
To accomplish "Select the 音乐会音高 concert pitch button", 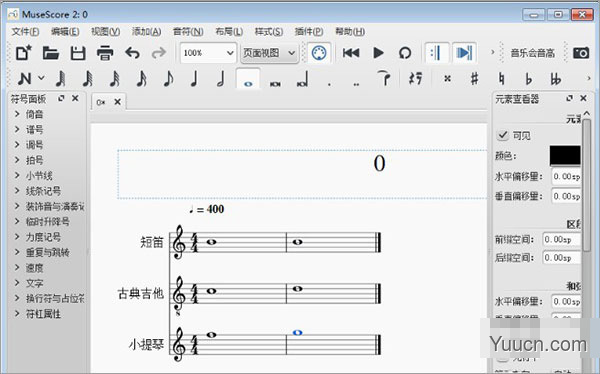I will click(x=533, y=53).
